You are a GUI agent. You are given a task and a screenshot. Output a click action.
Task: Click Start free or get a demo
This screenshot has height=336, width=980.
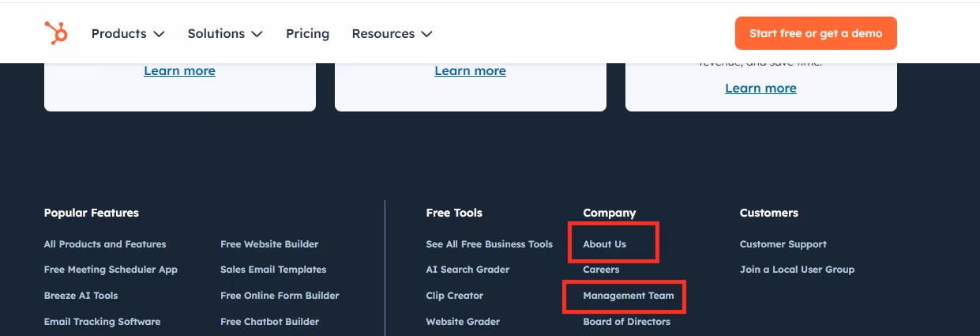click(x=816, y=33)
